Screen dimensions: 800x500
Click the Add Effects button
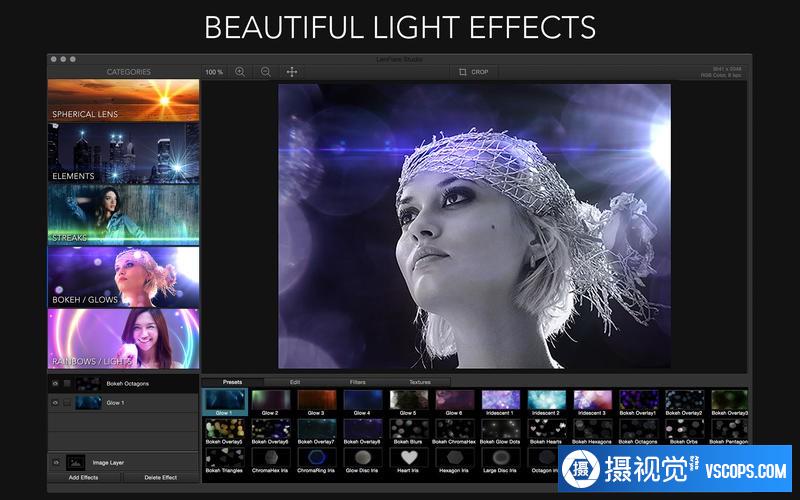(84, 478)
